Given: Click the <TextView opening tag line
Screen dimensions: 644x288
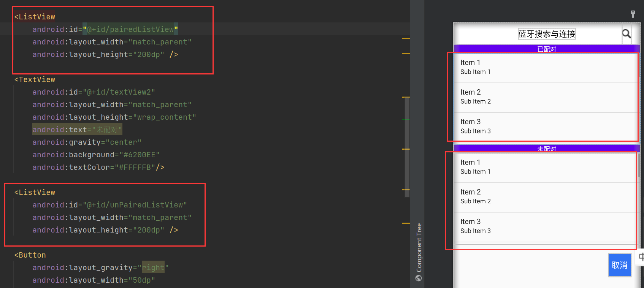Looking at the screenshot, I should point(35,79).
